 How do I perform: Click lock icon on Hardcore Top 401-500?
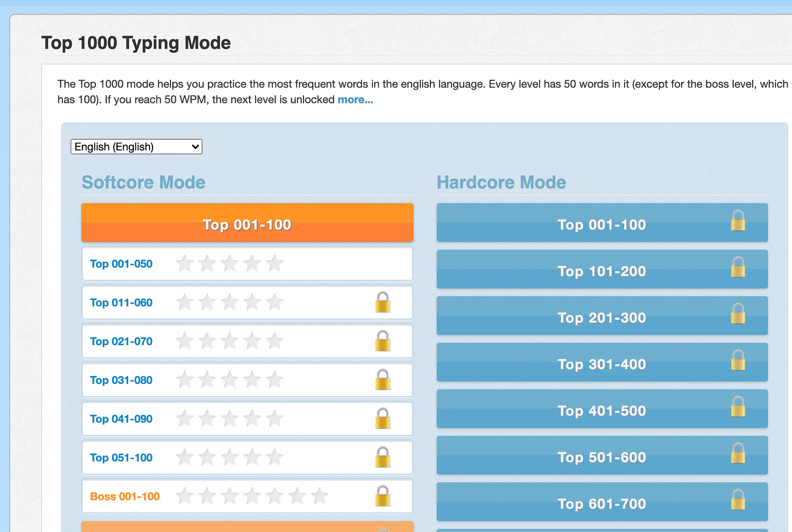738,407
